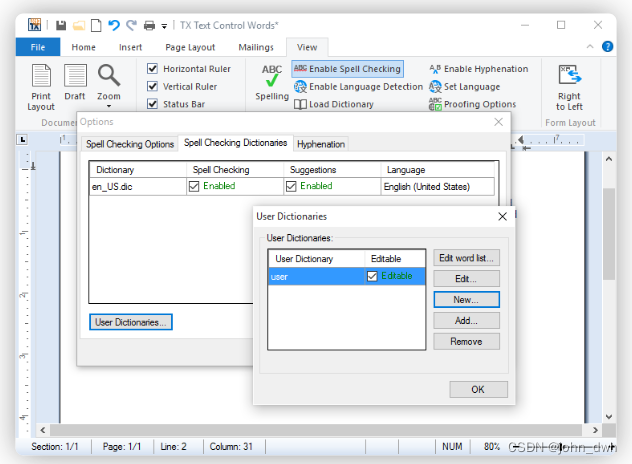
Task: Click the Dictionary column header
Action: [x=138, y=170]
